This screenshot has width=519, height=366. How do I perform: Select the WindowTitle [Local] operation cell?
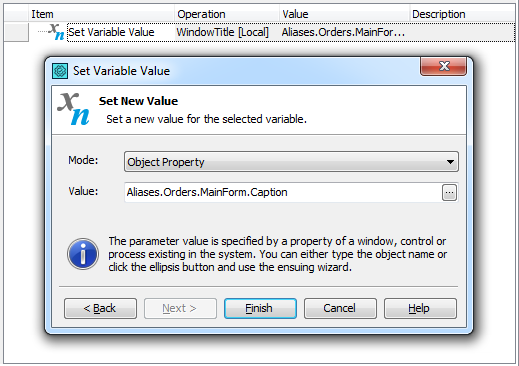pyautogui.click(x=222, y=32)
